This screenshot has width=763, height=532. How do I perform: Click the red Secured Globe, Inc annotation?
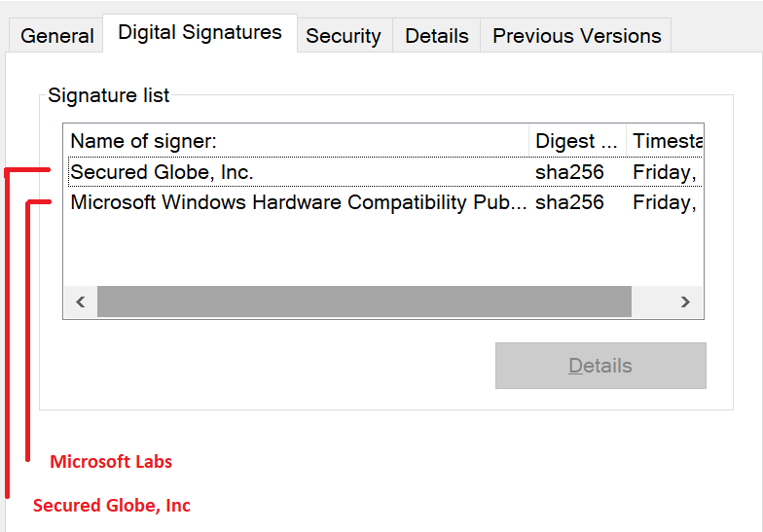(x=112, y=506)
